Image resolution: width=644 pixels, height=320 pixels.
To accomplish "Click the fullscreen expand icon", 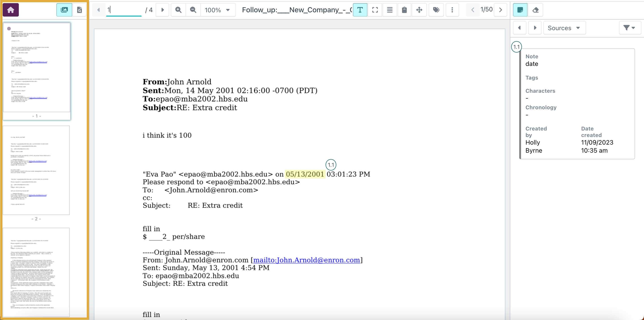I will [x=375, y=10].
